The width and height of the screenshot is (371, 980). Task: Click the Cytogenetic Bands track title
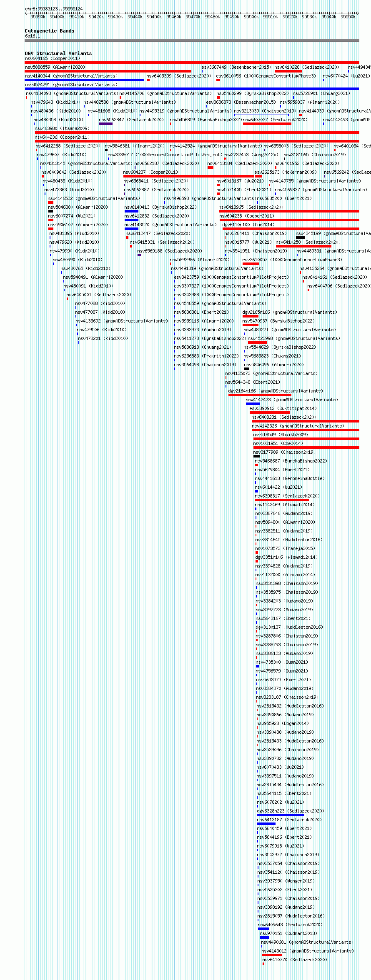pyautogui.click(x=49, y=31)
